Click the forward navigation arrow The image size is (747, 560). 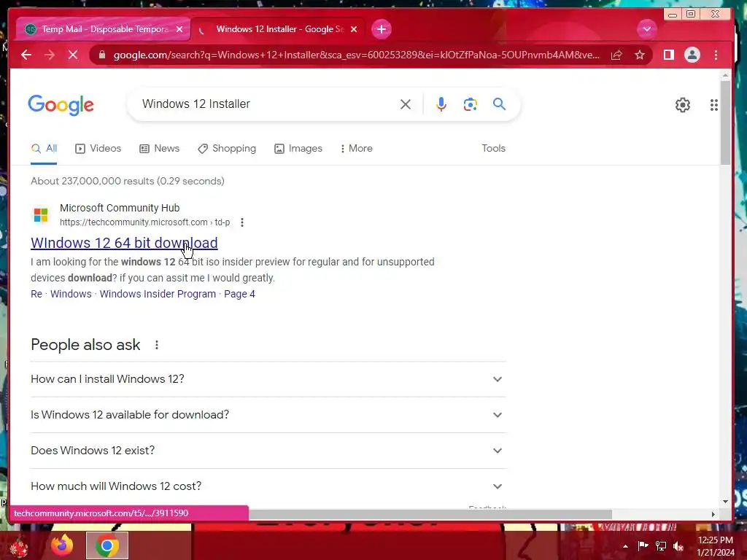click(x=50, y=55)
